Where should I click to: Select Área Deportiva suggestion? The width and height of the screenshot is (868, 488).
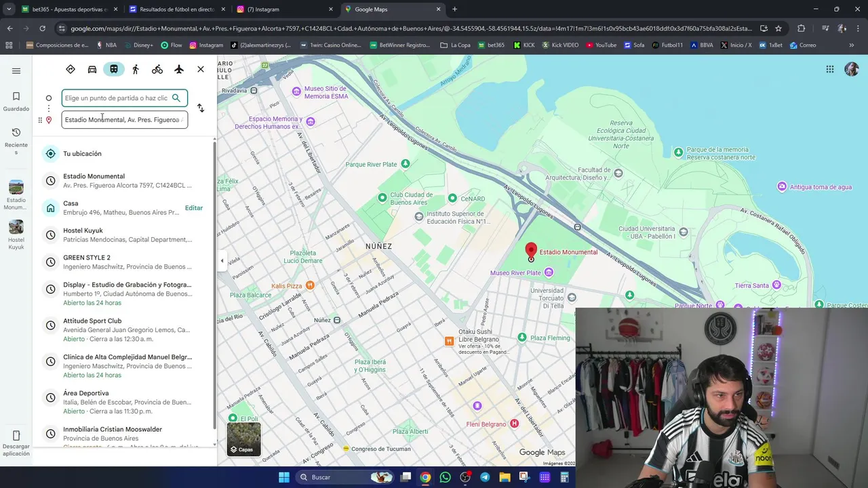point(124,402)
